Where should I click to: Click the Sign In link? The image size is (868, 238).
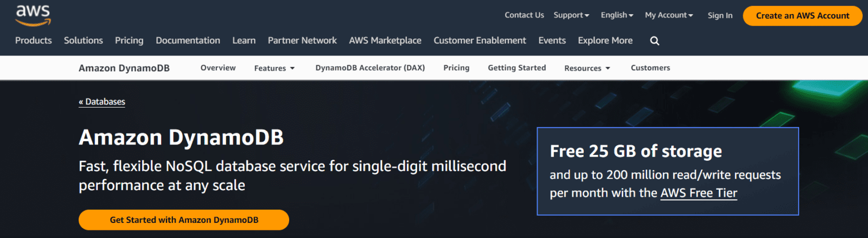click(x=720, y=15)
